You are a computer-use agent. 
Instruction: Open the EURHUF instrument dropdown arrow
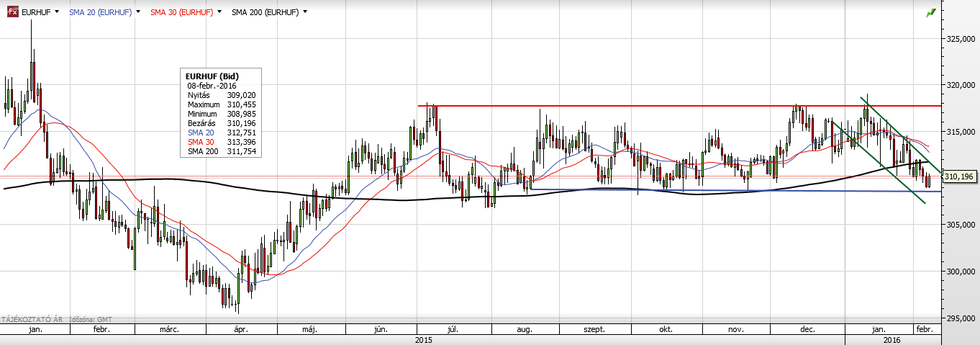pos(55,12)
